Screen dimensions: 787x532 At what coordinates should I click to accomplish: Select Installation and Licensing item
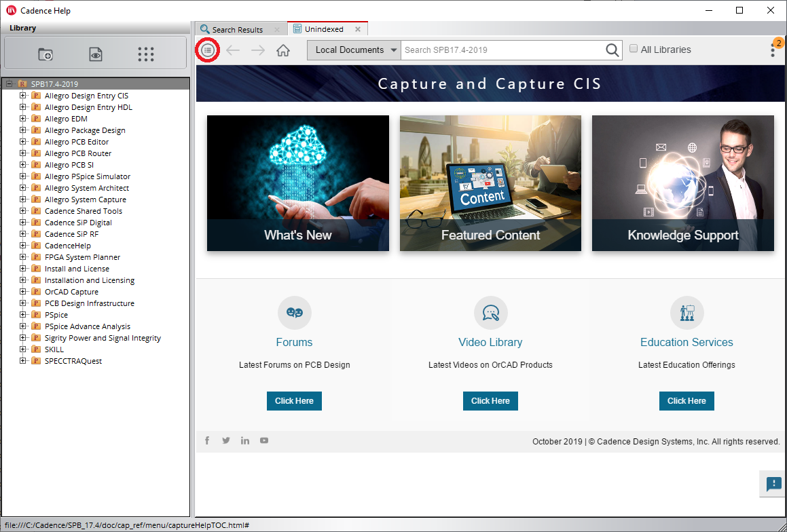(x=90, y=280)
